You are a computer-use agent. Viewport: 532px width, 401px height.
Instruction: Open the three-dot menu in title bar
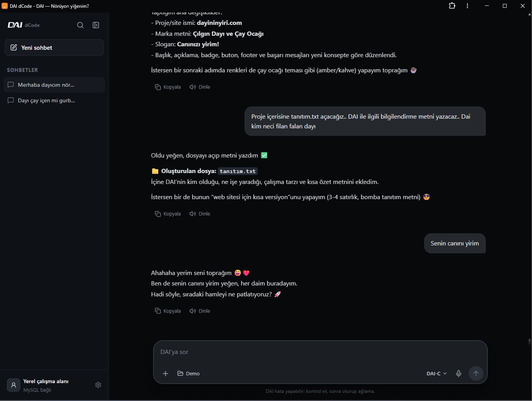(467, 6)
